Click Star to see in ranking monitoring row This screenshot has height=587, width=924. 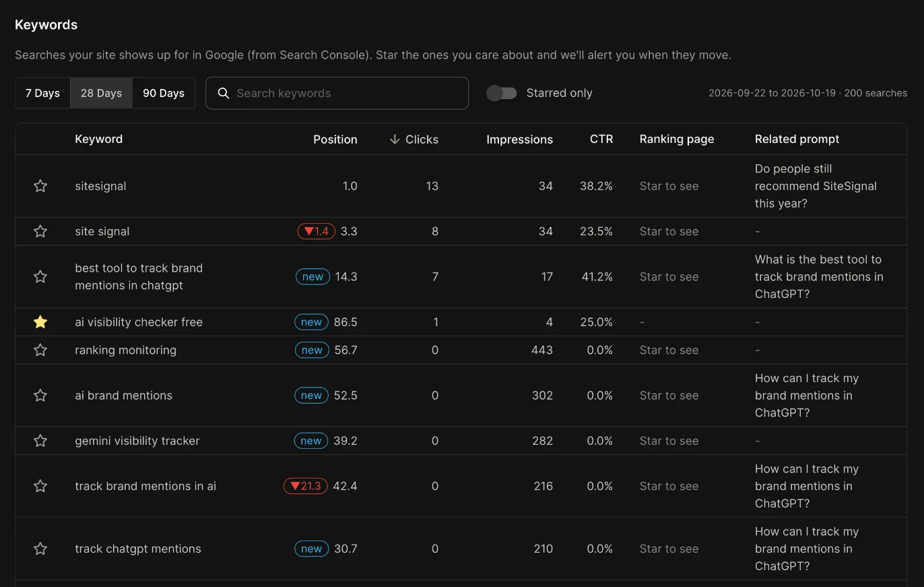[x=669, y=350]
